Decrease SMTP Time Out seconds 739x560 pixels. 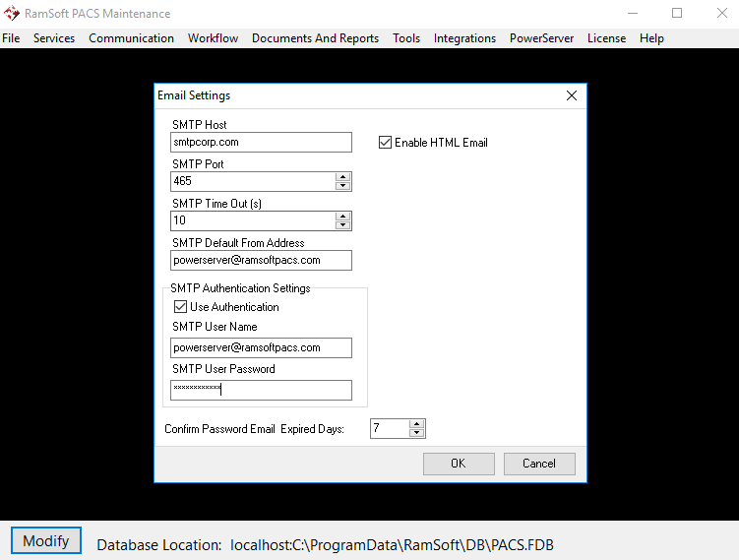tap(342, 225)
